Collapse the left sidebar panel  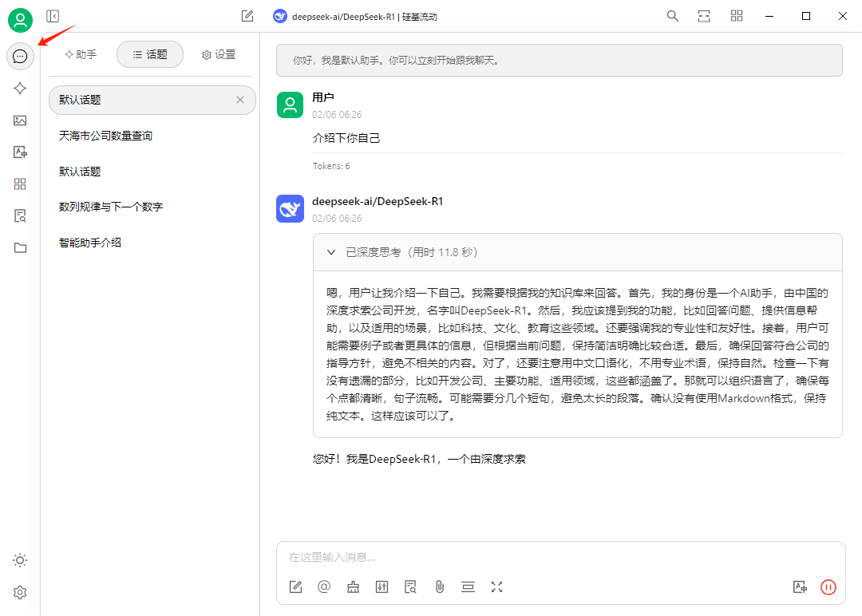[53, 15]
